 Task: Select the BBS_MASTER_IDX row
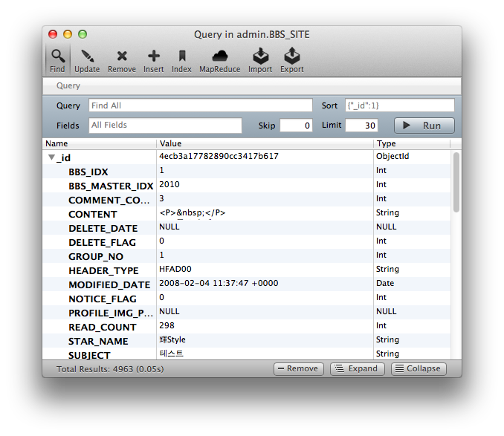[x=247, y=186]
